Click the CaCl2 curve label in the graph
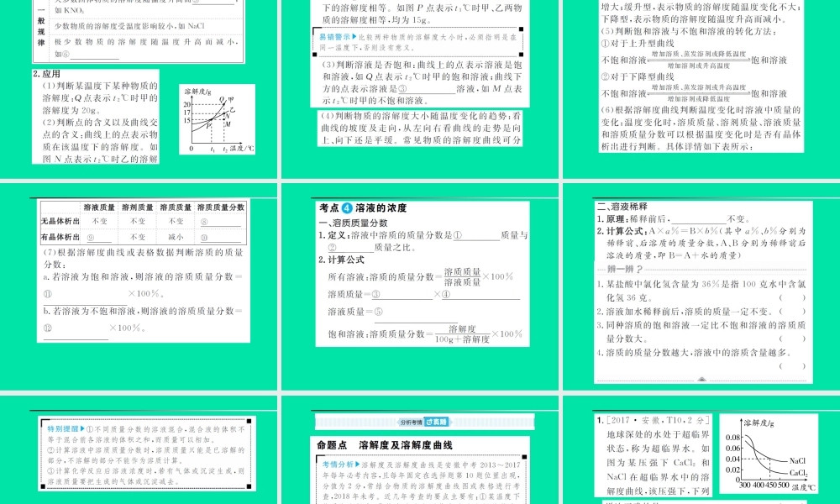 [x=799, y=473]
